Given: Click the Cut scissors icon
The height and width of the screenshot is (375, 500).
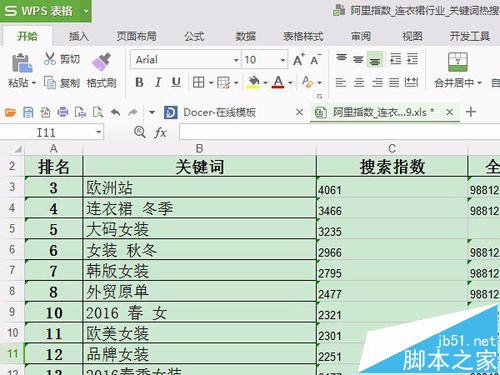Looking at the screenshot, I should pyautogui.click(x=50, y=59).
